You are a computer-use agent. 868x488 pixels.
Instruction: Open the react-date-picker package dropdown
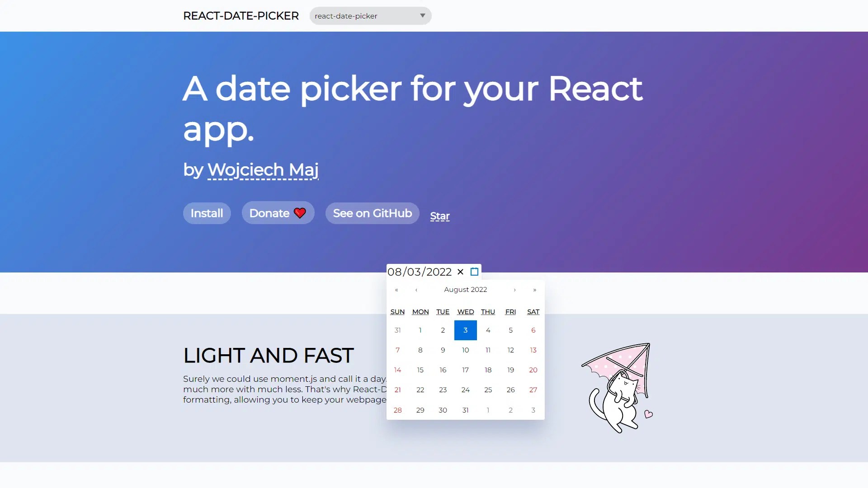click(370, 16)
